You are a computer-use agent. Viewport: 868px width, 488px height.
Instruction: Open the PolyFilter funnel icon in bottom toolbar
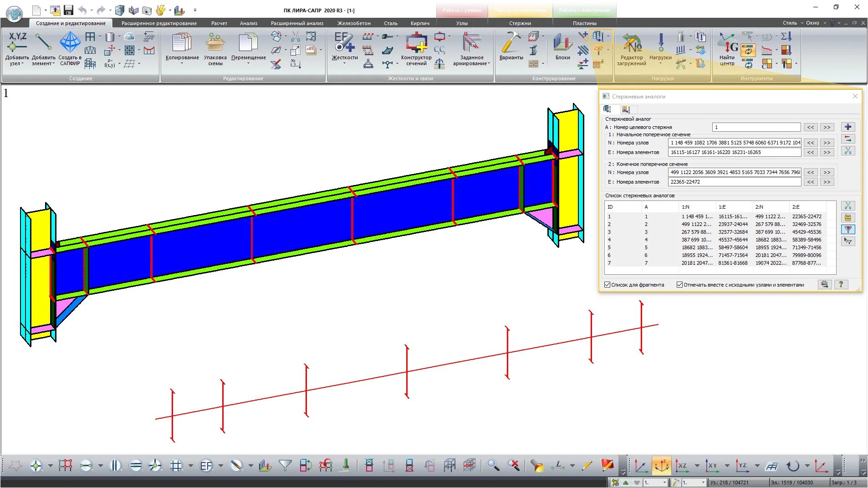pos(285,466)
